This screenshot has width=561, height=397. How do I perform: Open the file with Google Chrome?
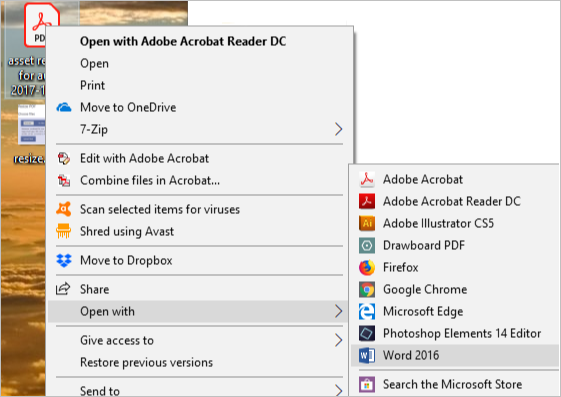(455, 290)
